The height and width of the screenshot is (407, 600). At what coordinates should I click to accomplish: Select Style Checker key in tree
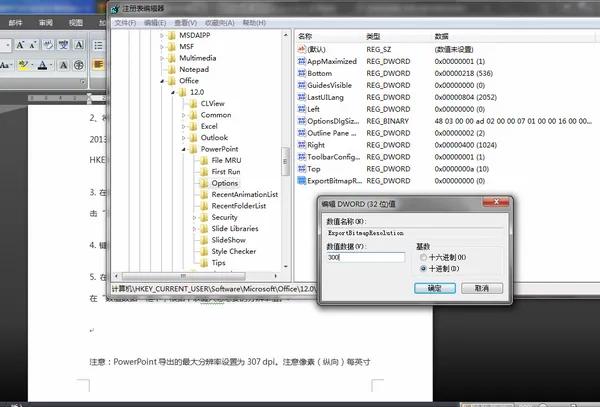233,251
